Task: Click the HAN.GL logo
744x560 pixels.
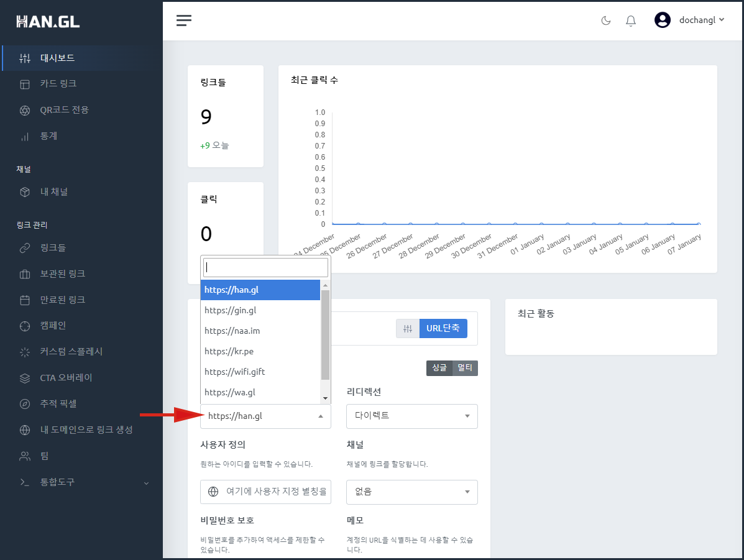Action: pos(48,22)
